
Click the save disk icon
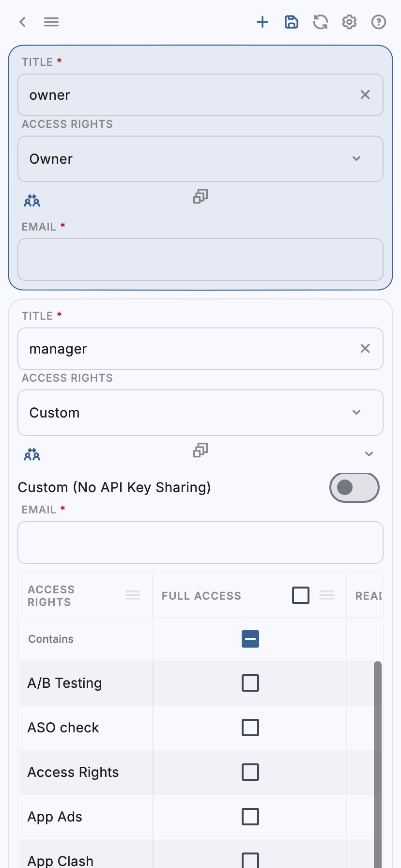coord(292,22)
